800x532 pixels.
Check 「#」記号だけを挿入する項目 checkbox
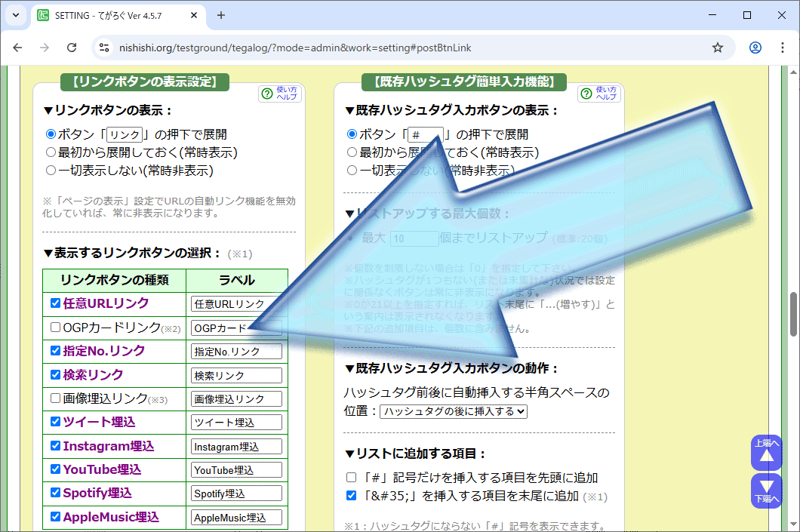point(351,478)
